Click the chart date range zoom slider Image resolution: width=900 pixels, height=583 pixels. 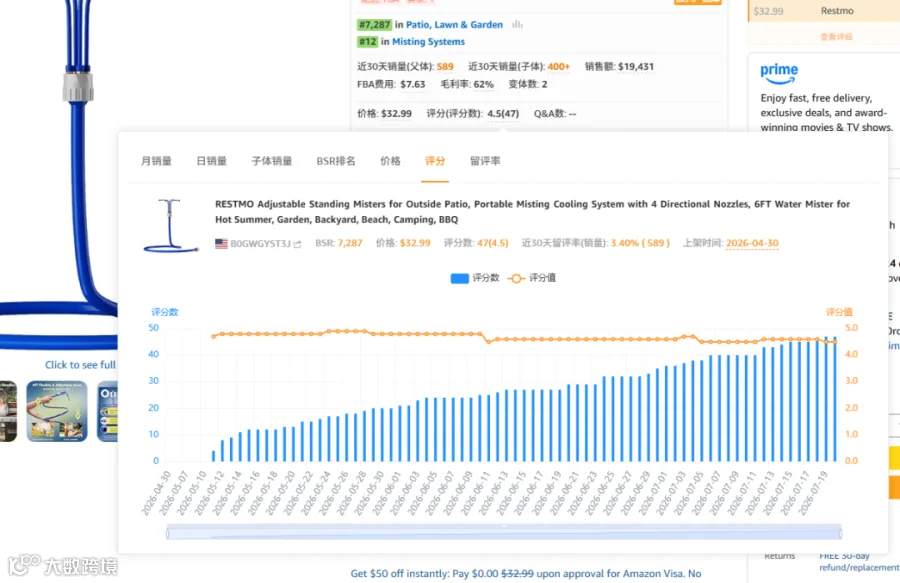504,533
